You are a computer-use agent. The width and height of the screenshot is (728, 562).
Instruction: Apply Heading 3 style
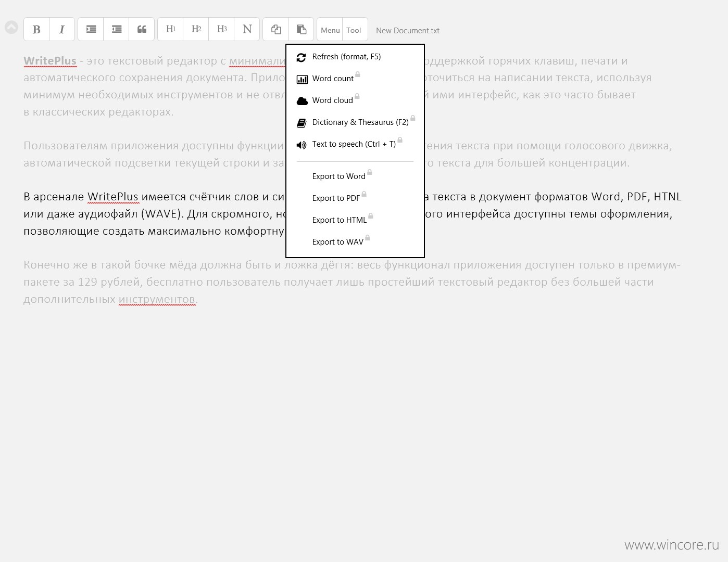point(222,29)
